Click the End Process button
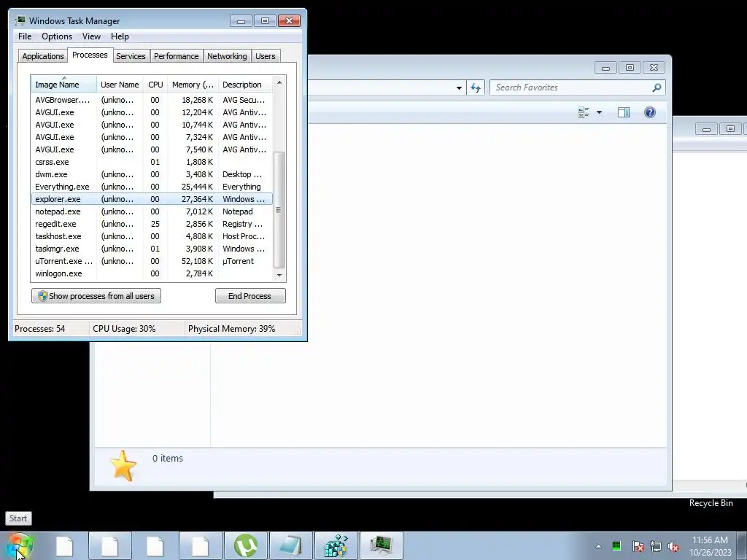This screenshot has width=747, height=560. point(250,296)
